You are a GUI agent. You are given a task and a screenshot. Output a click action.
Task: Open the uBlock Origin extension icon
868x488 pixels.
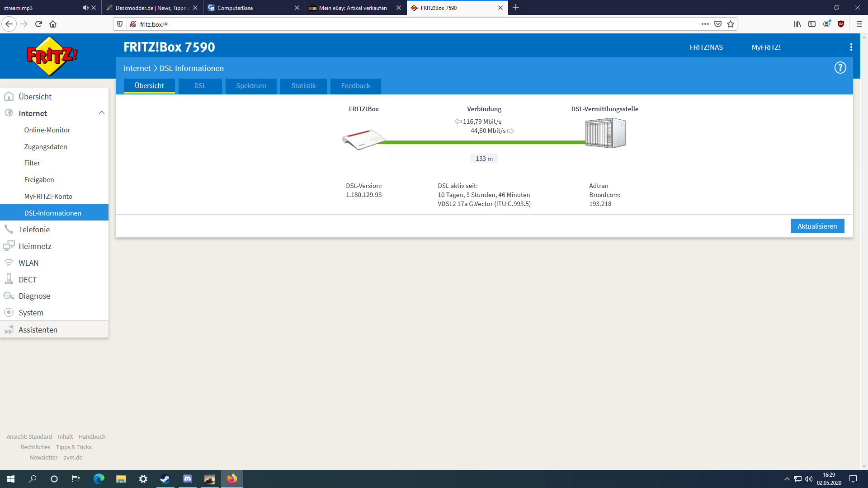click(841, 24)
